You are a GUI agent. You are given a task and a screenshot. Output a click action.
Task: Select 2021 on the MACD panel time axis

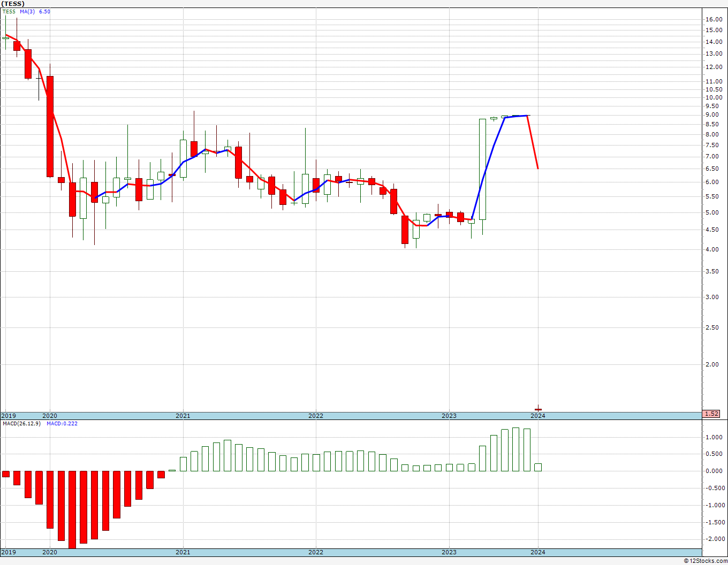point(183,552)
